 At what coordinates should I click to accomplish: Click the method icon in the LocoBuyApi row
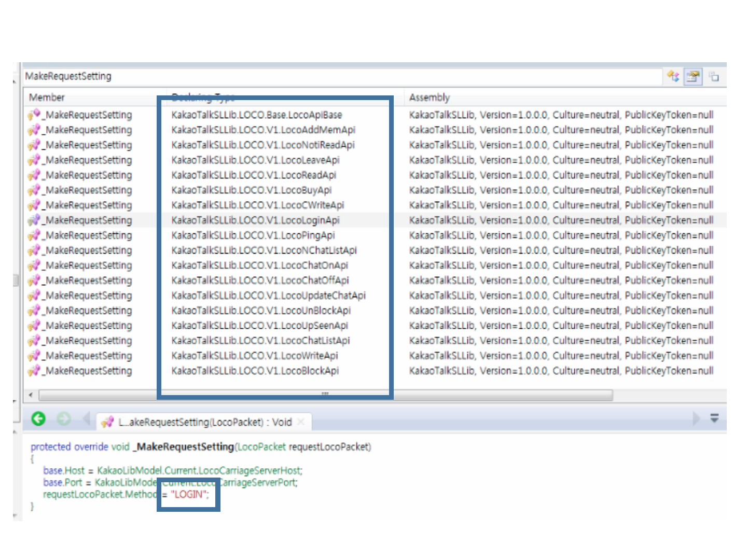point(34,190)
